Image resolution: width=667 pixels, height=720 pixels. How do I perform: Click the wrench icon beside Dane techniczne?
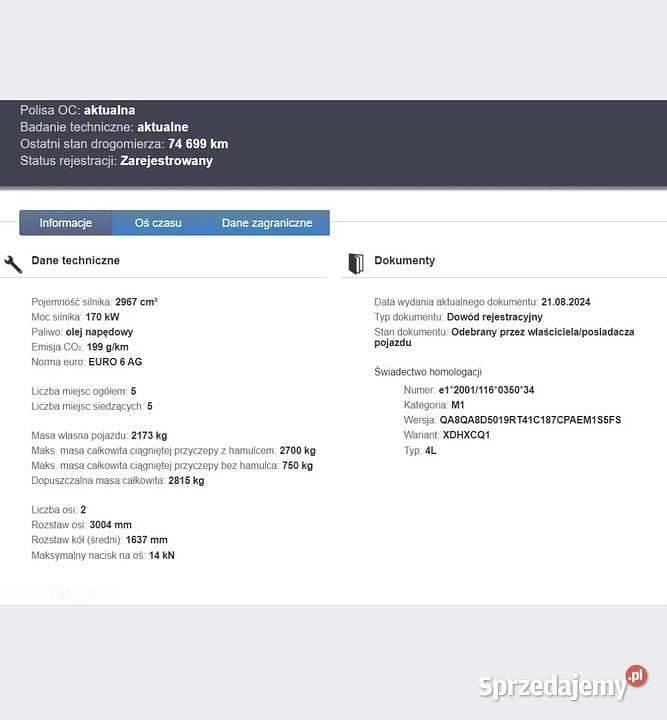(13, 264)
